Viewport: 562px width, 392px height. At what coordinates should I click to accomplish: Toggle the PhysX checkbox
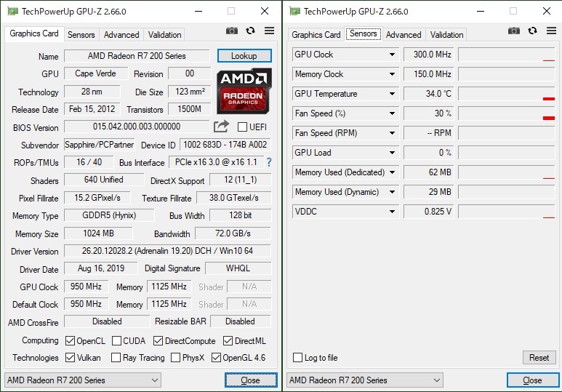(176, 358)
